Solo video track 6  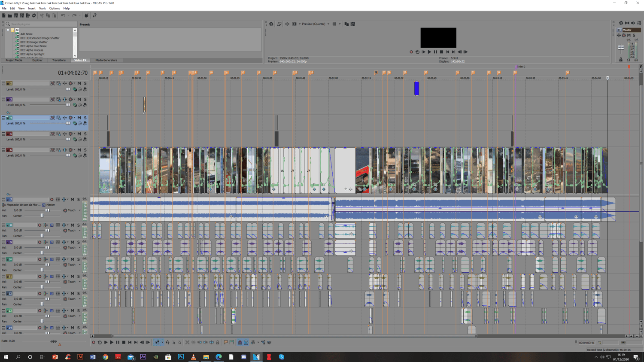point(85,150)
